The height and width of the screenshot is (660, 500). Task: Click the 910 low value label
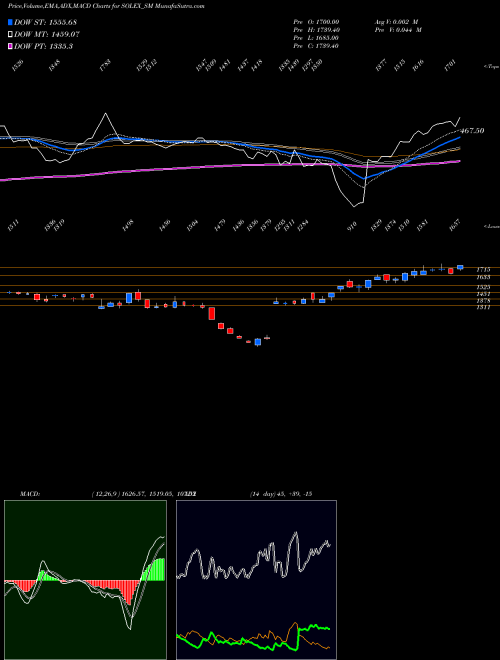pos(351,226)
